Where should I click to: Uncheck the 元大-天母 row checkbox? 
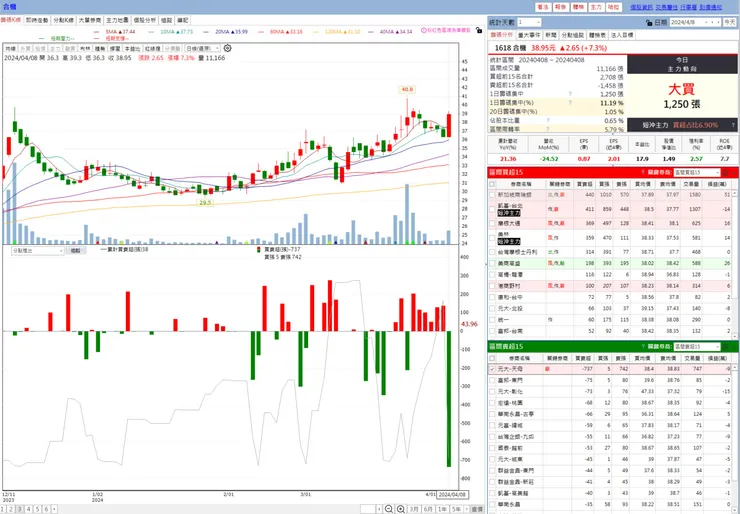pyautogui.click(x=492, y=369)
